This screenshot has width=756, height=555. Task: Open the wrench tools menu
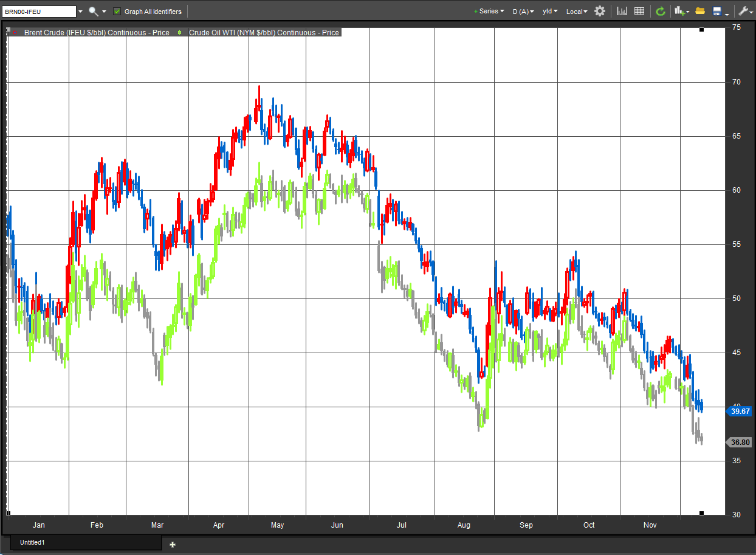tap(743, 12)
